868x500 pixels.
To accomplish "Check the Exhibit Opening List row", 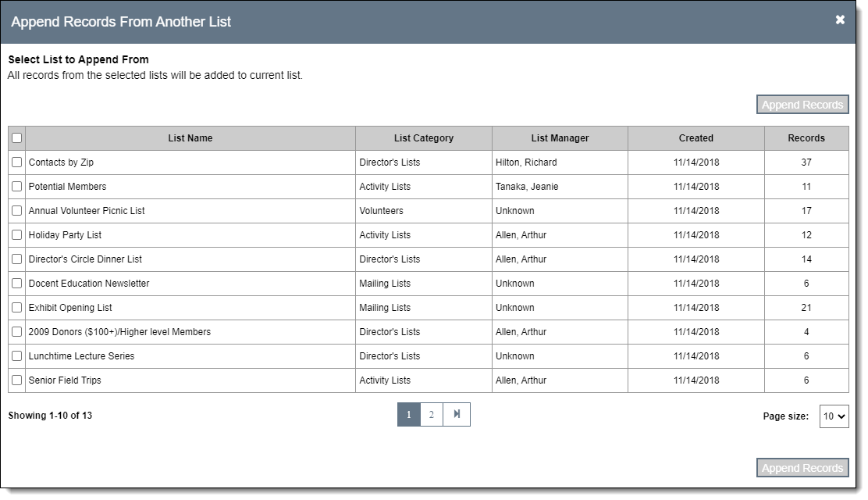I will 17,308.
